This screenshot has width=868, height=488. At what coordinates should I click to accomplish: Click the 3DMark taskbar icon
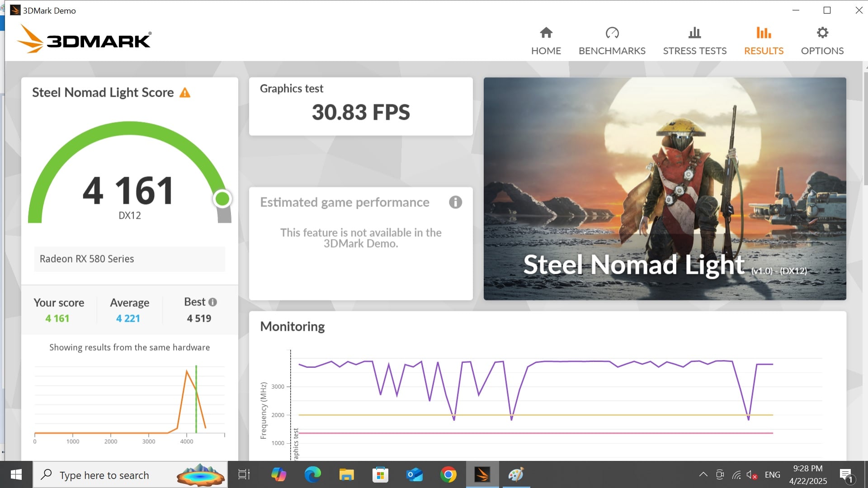coord(482,474)
